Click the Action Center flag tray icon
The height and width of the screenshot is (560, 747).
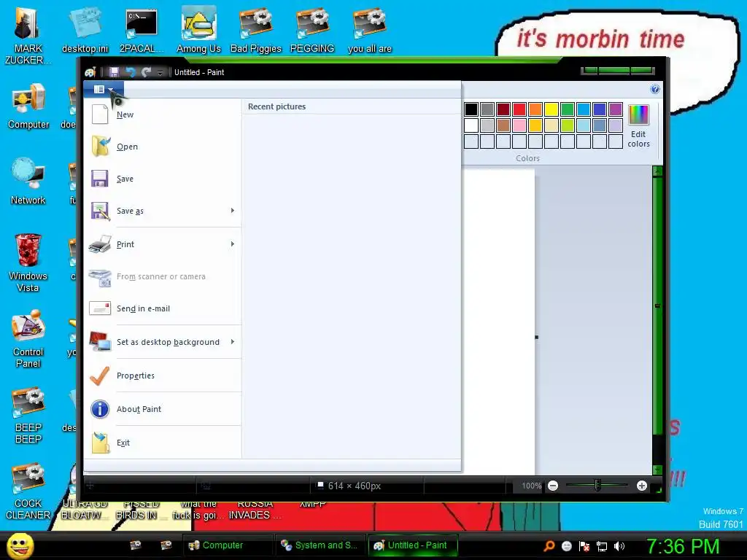(584, 546)
